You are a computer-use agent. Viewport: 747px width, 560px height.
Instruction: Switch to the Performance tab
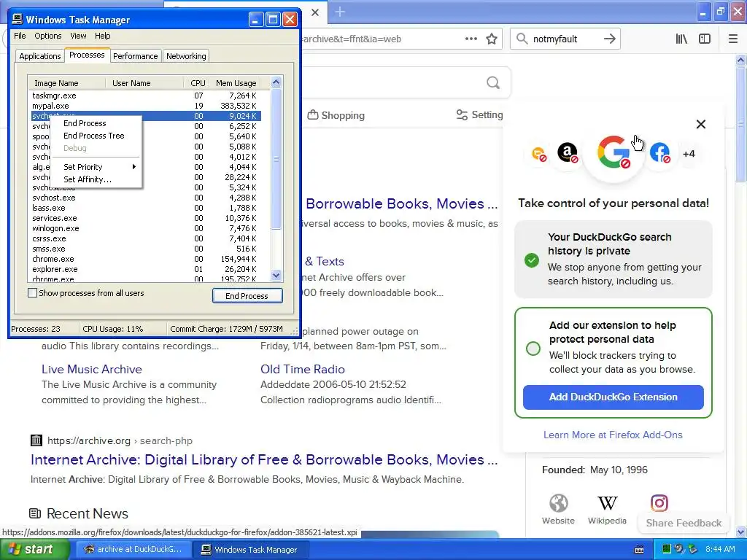(135, 56)
